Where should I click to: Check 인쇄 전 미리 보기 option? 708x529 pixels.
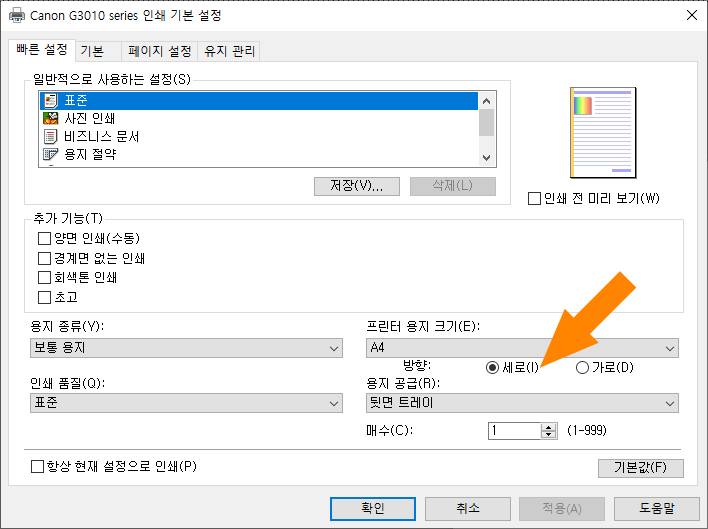pos(534,198)
